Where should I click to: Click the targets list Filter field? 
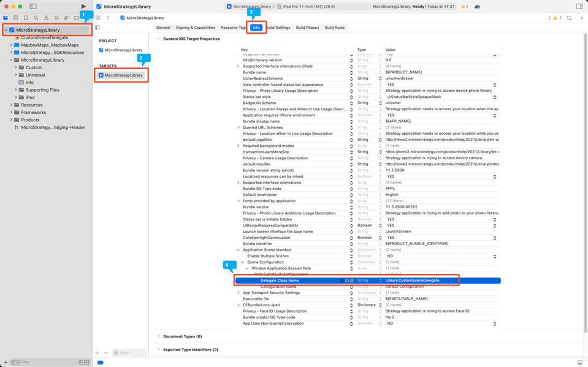(x=129, y=353)
